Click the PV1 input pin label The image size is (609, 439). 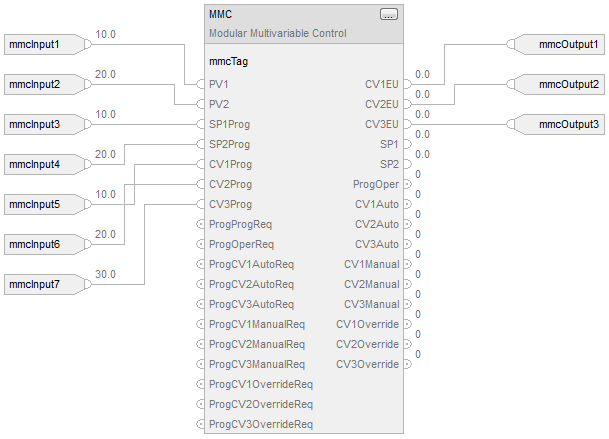(x=220, y=84)
